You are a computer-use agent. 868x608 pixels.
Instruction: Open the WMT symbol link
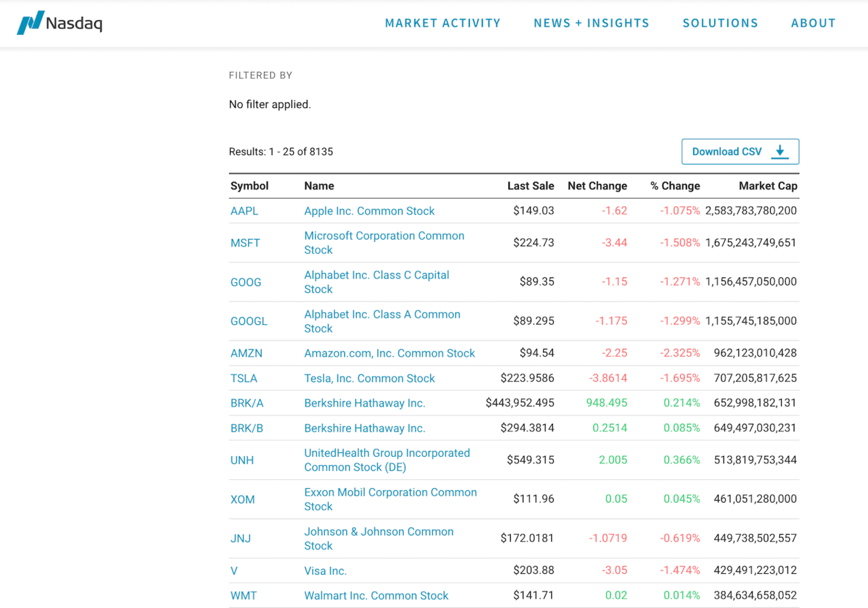click(x=243, y=595)
